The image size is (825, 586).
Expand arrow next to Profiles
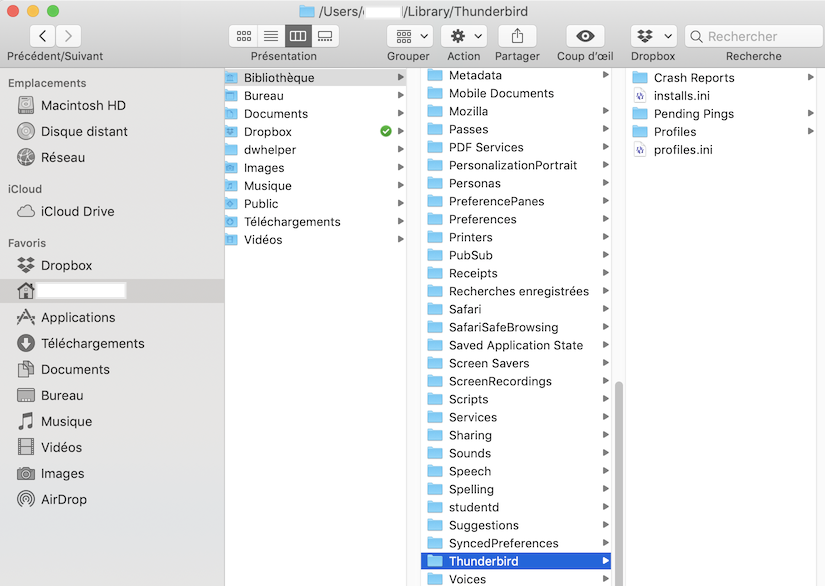811,132
